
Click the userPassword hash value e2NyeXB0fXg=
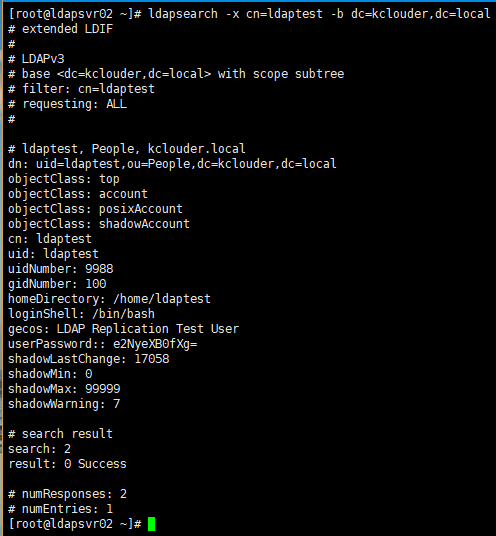point(155,344)
